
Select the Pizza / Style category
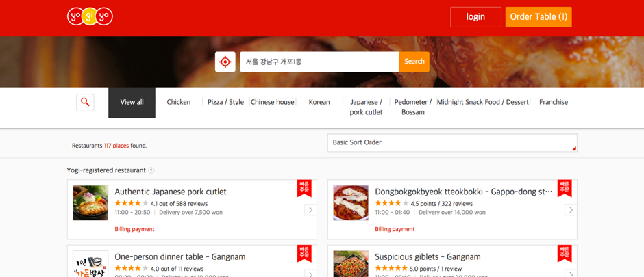[x=225, y=102]
